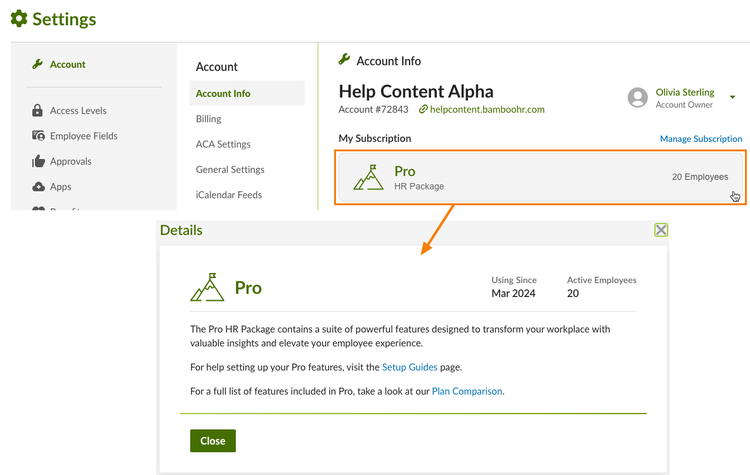Click the Help Content Alpha title
Screen dimensions: 750x475
(416, 91)
